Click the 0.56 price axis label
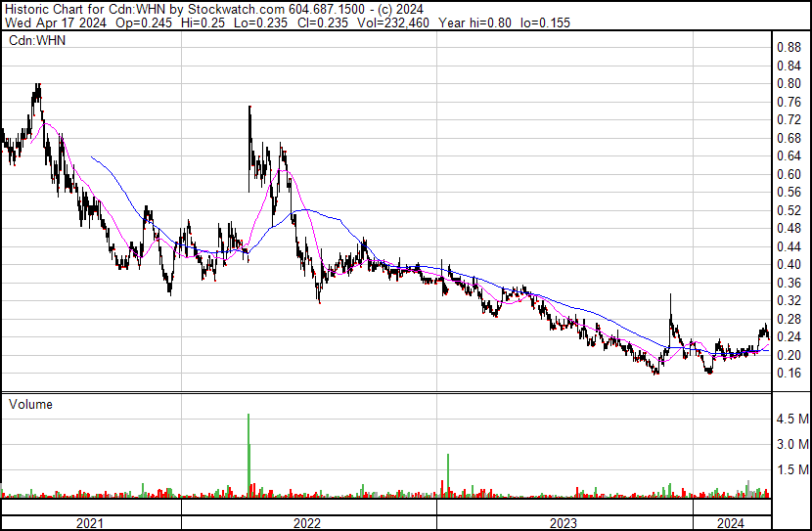This screenshot has height=531, width=812. (789, 192)
